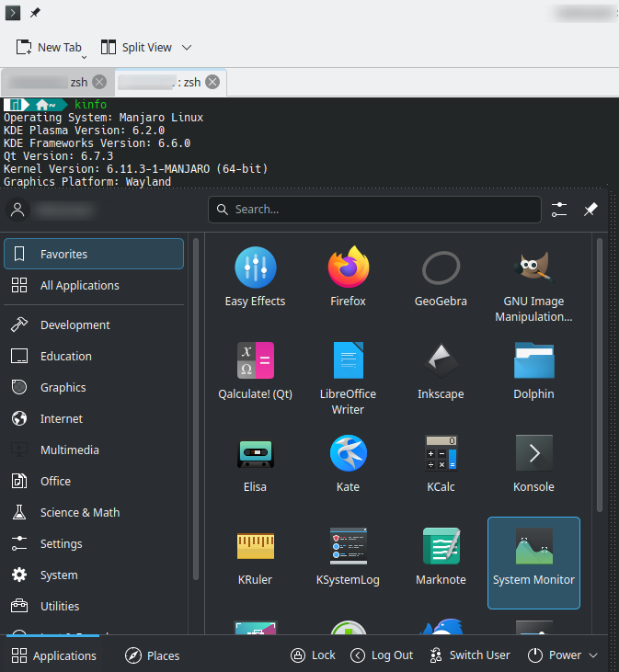Open Konsole terminal from favorites

(x=533, y=462)
